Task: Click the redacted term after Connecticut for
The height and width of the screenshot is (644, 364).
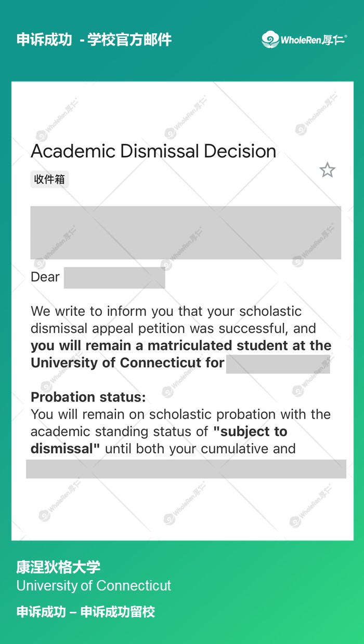Action: [278, 364]
